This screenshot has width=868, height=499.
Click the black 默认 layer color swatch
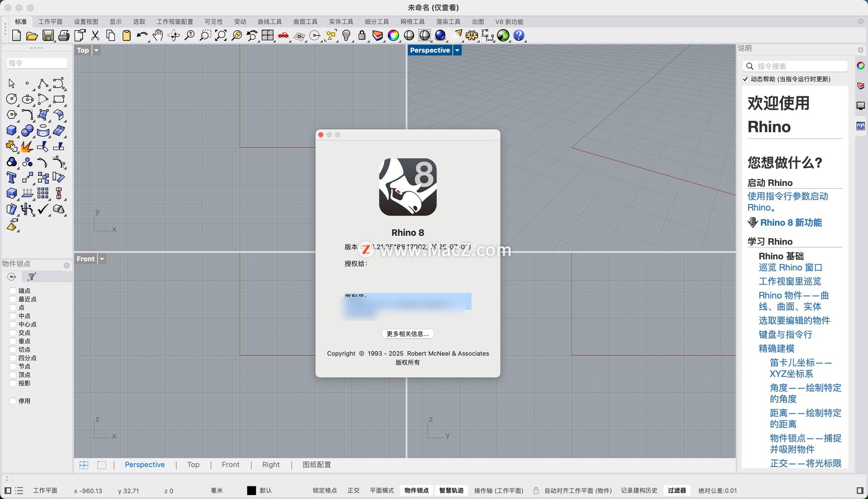(x=251, y=490)
